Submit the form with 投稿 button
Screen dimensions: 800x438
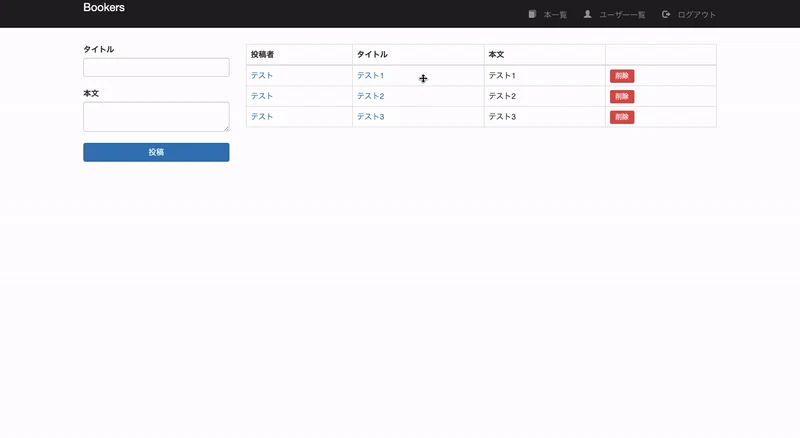(x=156, y=152)
